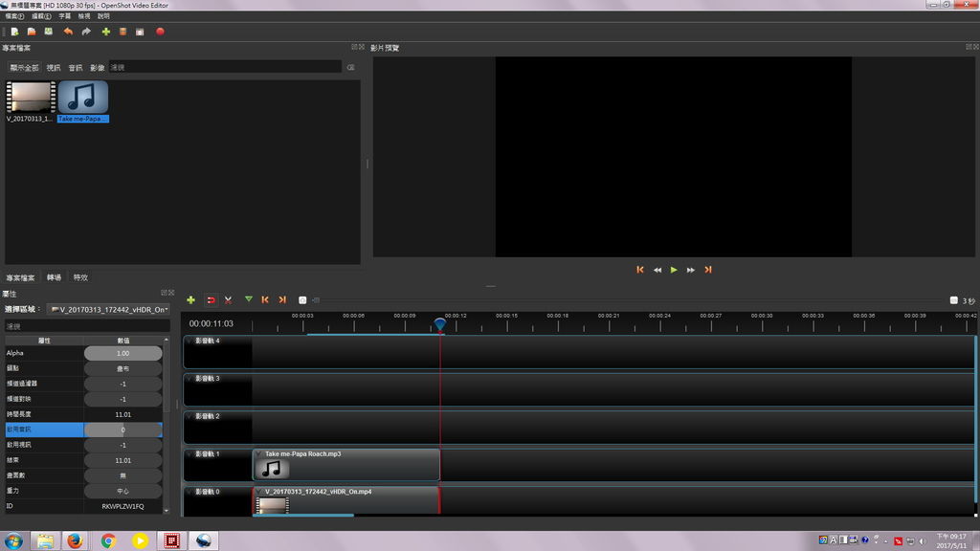Click the 結束 value 11.01

(123, 460)
